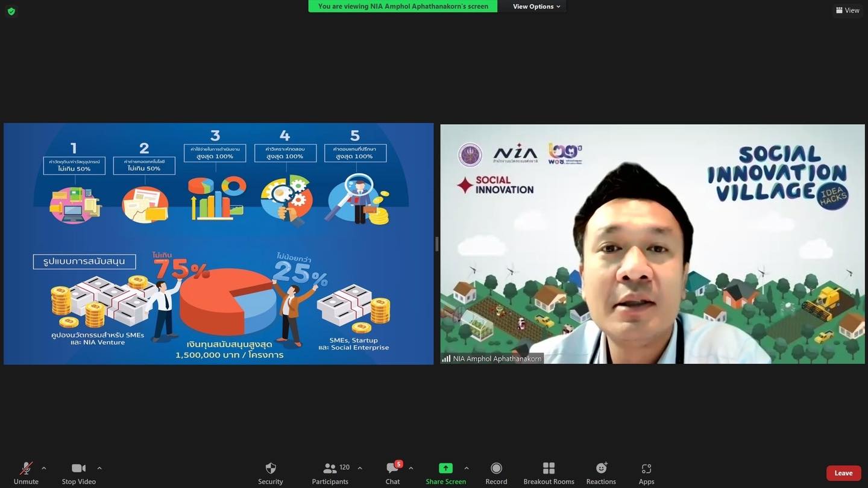The width and height of the screenshot is (868, 488).
Task: Click the red chat notification badge
Action: [x=398, y=464]
